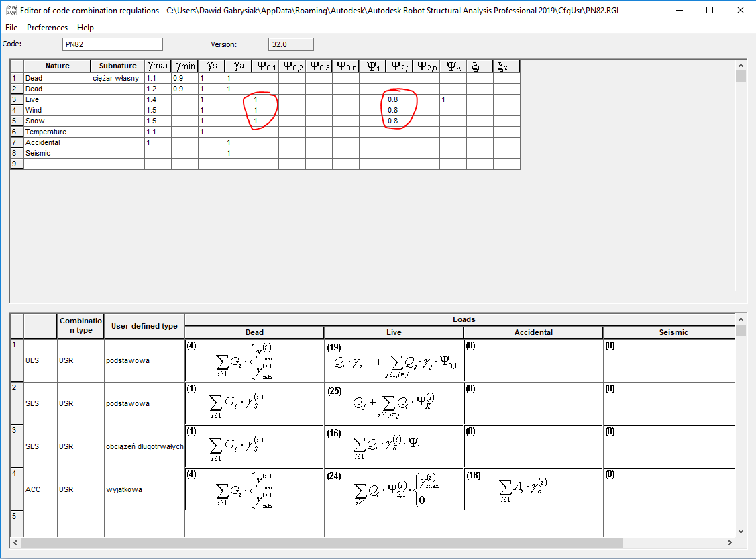This screenshot has height=559, width=756.
Task: Click the ACC cell in combination row 4
Action: click(40, 490)
